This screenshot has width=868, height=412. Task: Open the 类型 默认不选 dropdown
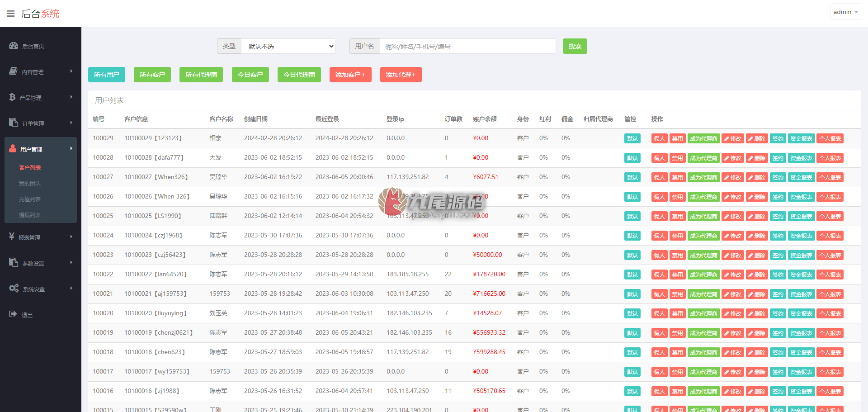[288, 46]
